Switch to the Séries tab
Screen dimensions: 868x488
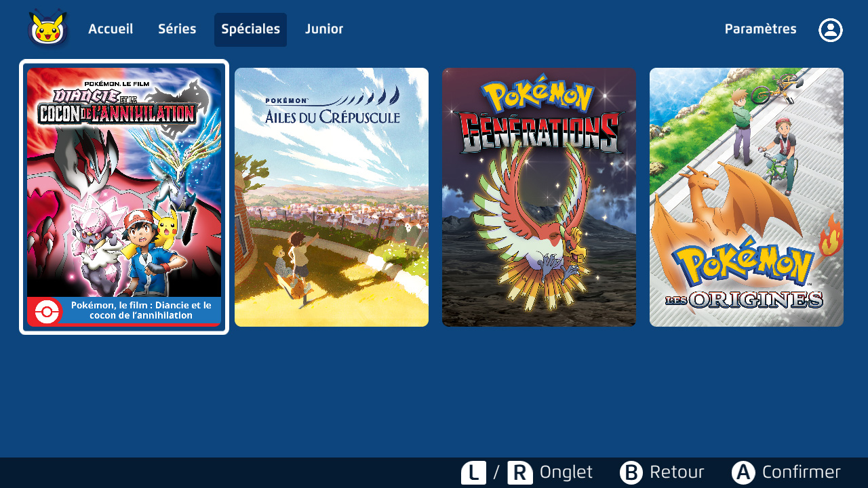tap(177, 29)
